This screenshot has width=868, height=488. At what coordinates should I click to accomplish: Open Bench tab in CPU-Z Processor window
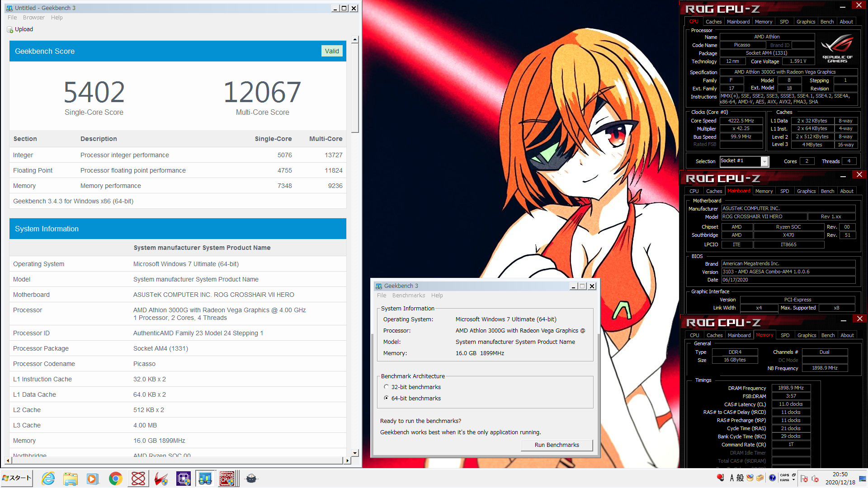coord(827,22)
